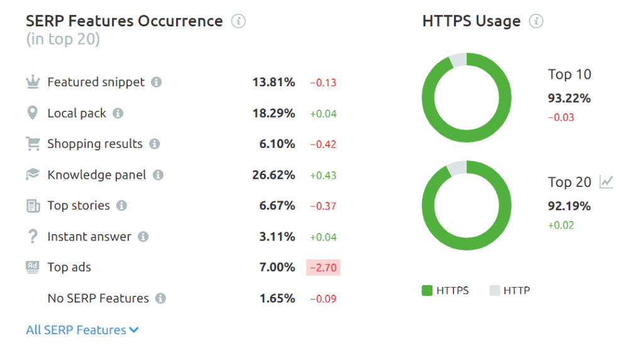
Task: Click the highlighted -2.70 Top ads change
Action: click(323, 267)
